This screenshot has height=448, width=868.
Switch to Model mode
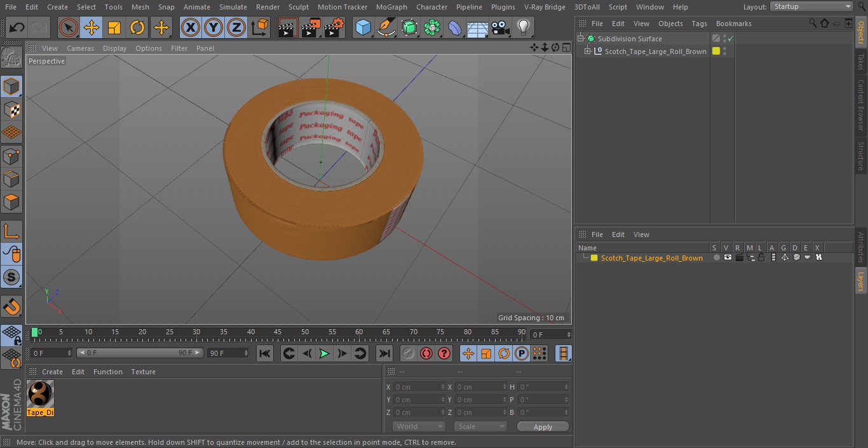pos(11,86)
